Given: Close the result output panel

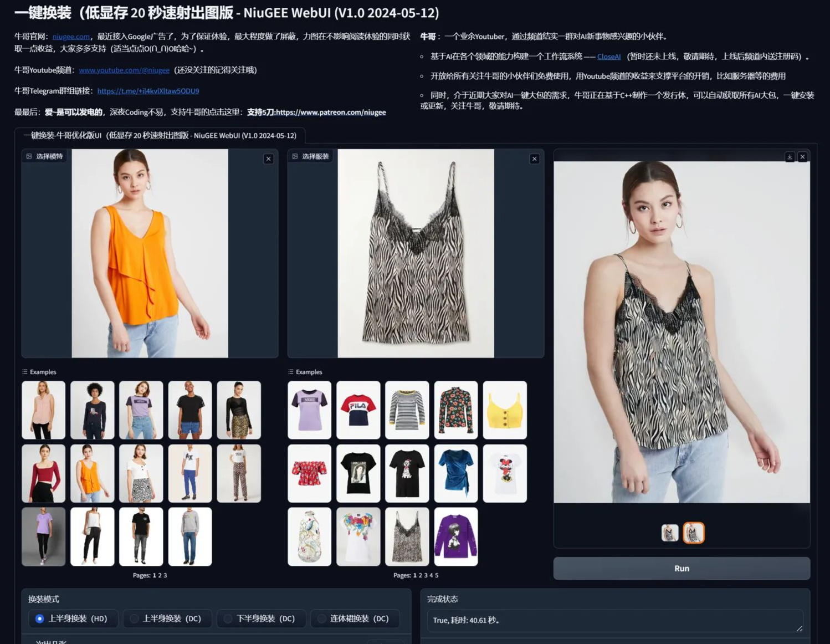Looking at the screenshot, I should [802, 157].
